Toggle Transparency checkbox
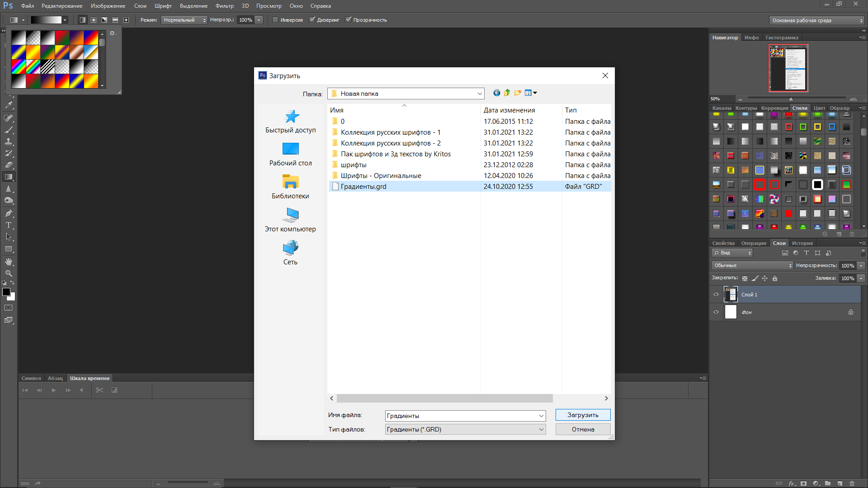Screen dimensions: 868x488 (348, 20)
